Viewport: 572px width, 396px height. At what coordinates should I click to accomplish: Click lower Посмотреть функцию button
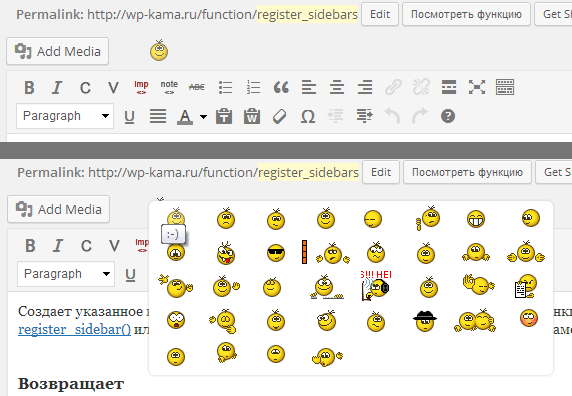467,172
